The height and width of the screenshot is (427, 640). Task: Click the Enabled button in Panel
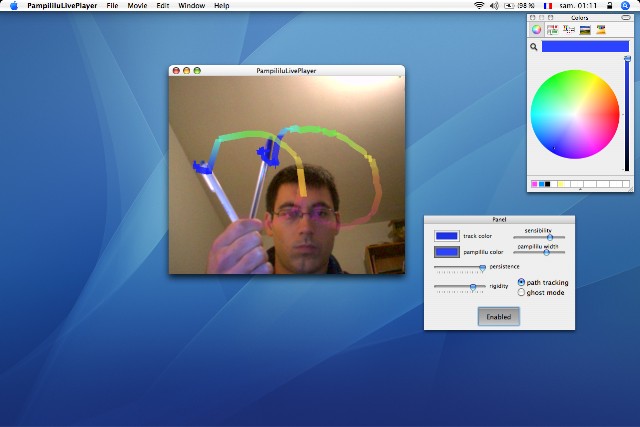tap(499, 316)
